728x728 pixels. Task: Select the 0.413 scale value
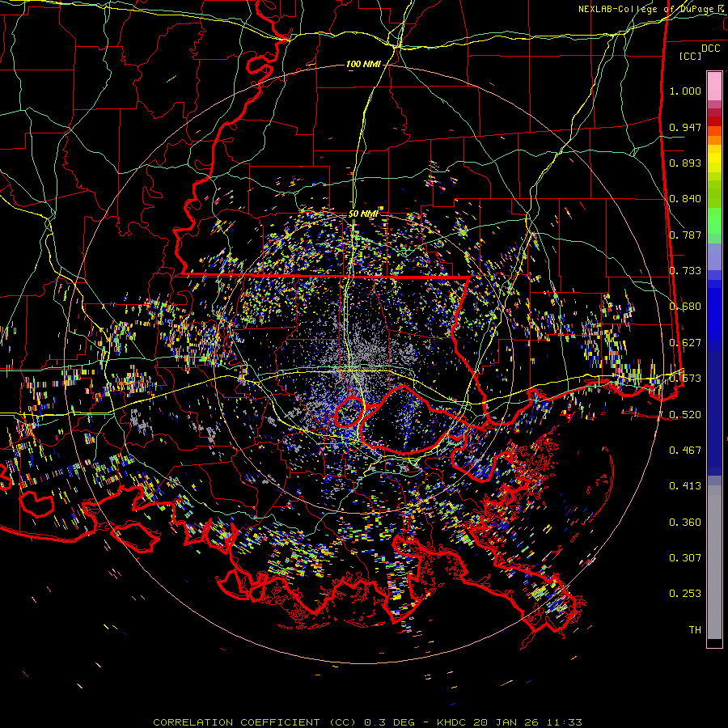coord(685,485)
